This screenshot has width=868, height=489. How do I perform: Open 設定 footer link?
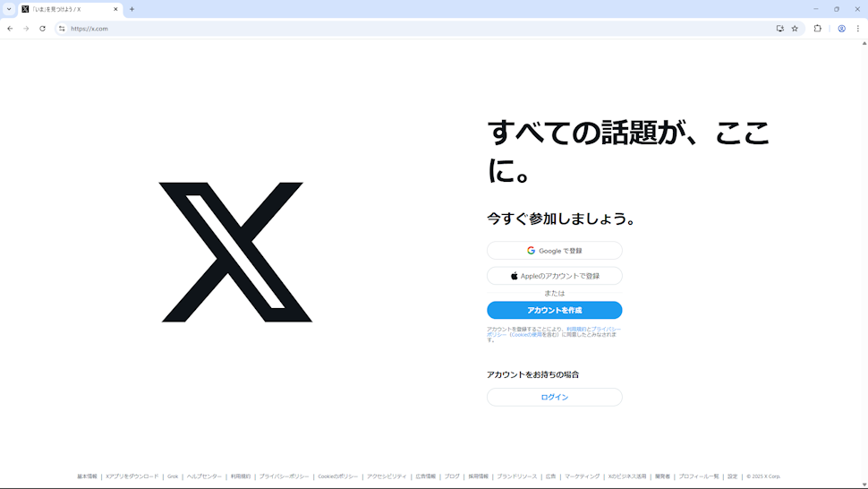(732, 476)
